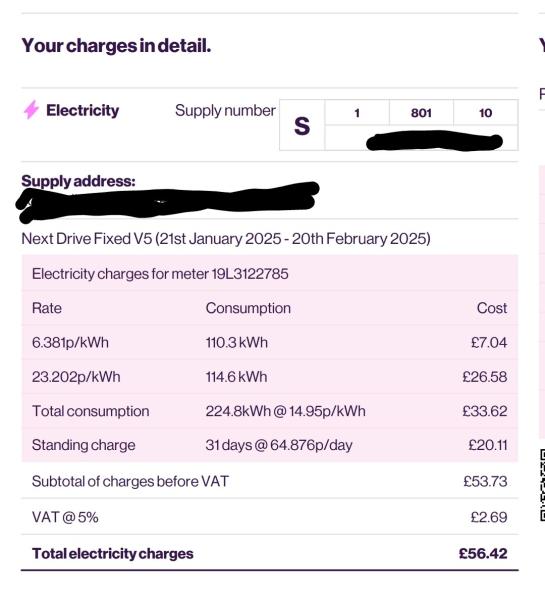Click the Consumption column header
The width and height of the screenshot is (545, 600).
point(248,308)
